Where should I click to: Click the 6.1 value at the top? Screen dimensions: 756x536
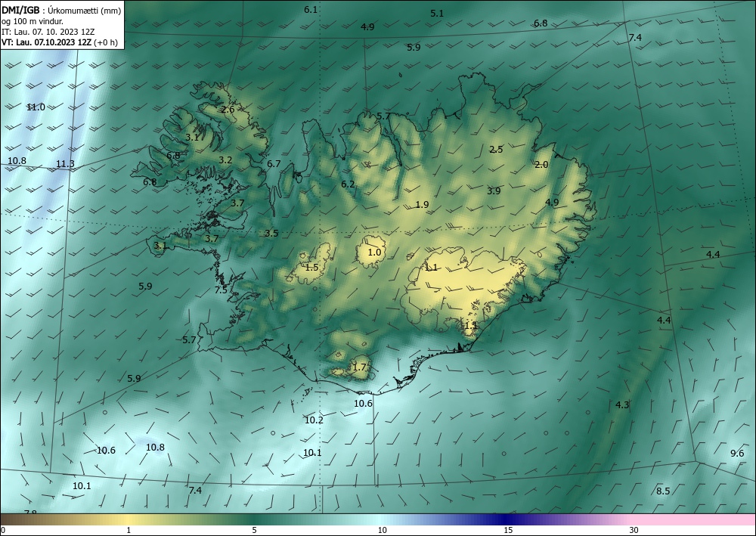(x=311, y=10)
